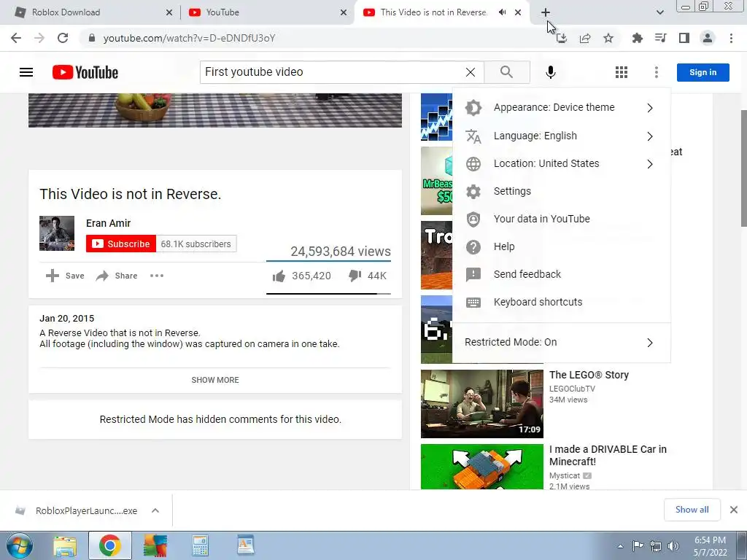Viewport: 747px width, 560px height.
Task: Click the Chrome taskbar icon
Action: coord(109,545)
